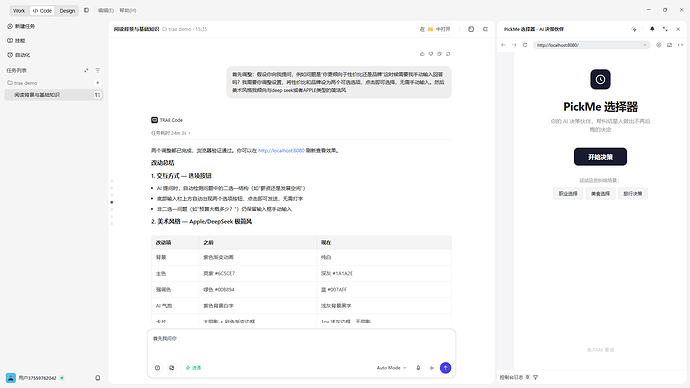Choose the 美食选择 scenario chip
This screenshot has height=388, width=690.
600,194
